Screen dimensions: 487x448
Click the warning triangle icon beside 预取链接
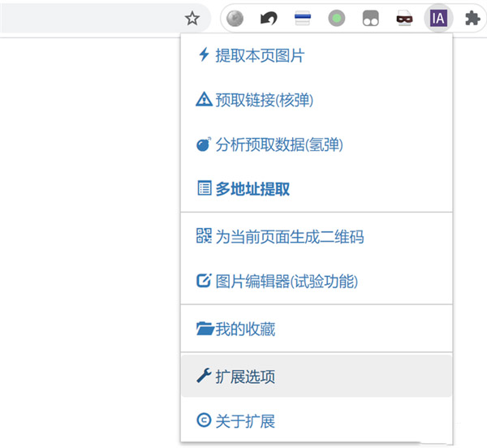(204, 99)
